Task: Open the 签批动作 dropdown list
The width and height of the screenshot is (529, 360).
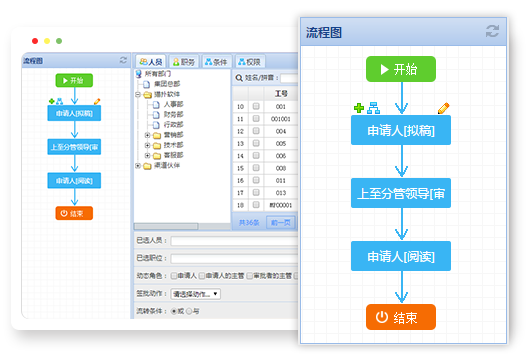Action: [196, 294]
